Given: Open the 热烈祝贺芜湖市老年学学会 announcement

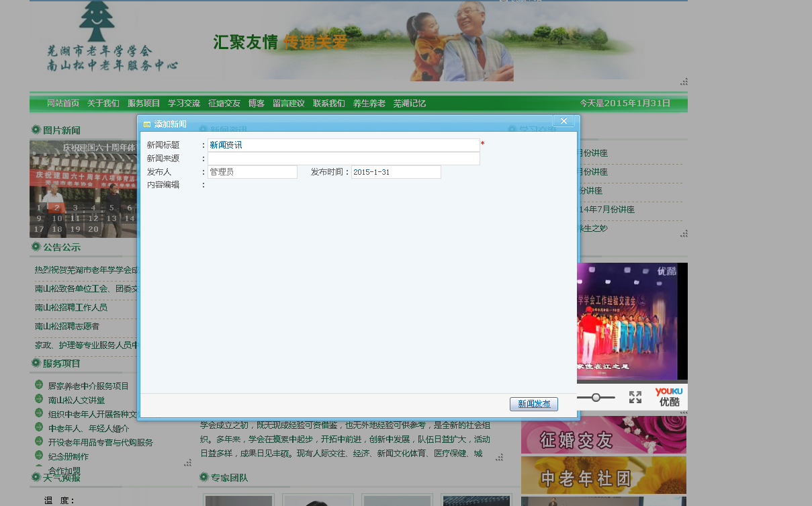Looking at the screenshot, I should pos(86,270).
